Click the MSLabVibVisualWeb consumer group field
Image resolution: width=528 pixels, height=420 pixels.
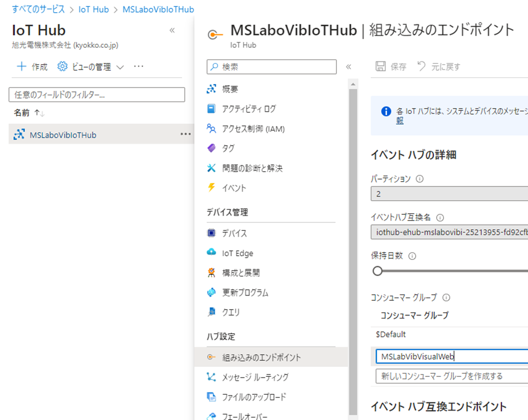click(x=451, y=356)
